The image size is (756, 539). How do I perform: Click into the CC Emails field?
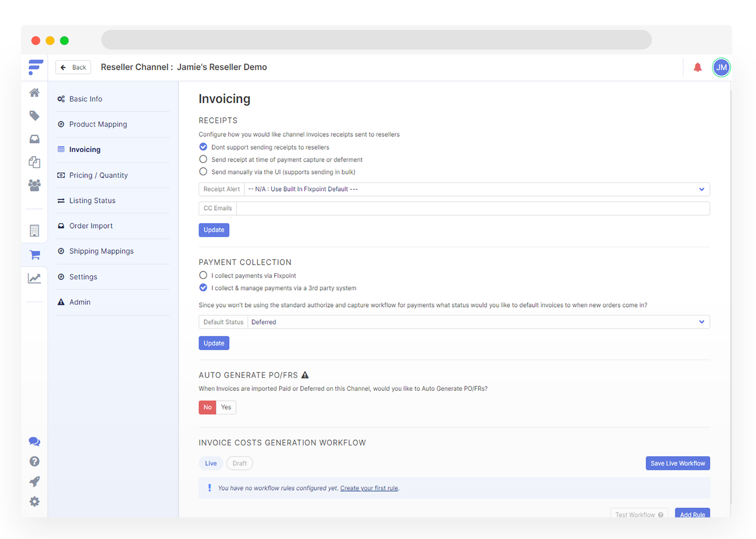(472, 208)
